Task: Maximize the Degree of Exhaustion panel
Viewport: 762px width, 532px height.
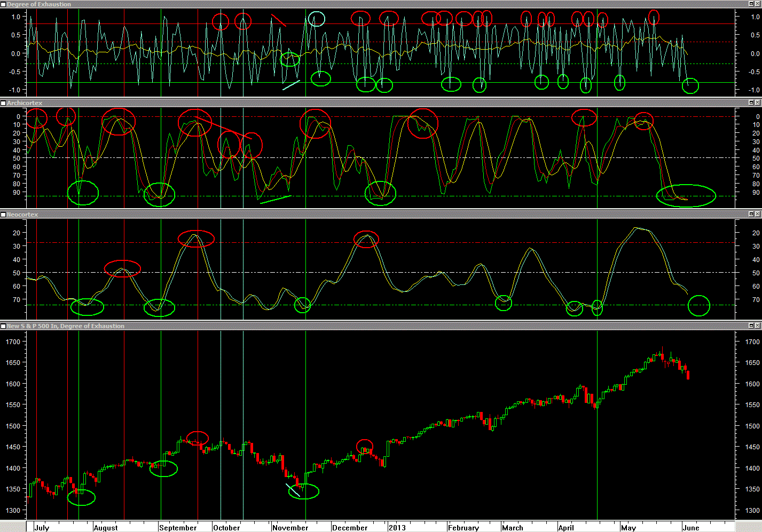Action: click(x=751, y=4)
